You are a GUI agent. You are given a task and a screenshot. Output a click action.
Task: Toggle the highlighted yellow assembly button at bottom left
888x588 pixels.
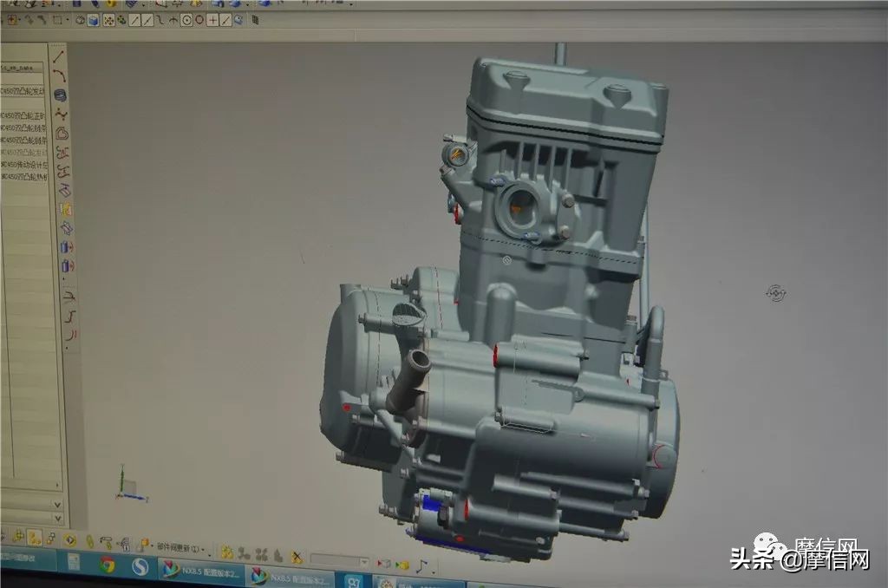tap(35, 539)
